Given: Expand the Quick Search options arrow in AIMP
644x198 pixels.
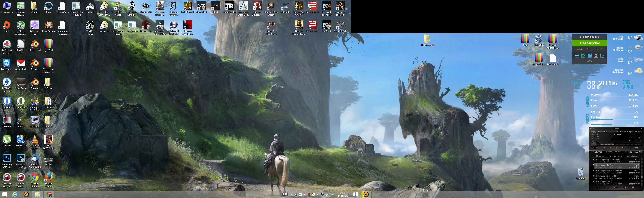Looking at the screenshot, I should click(x=623, y=152).
